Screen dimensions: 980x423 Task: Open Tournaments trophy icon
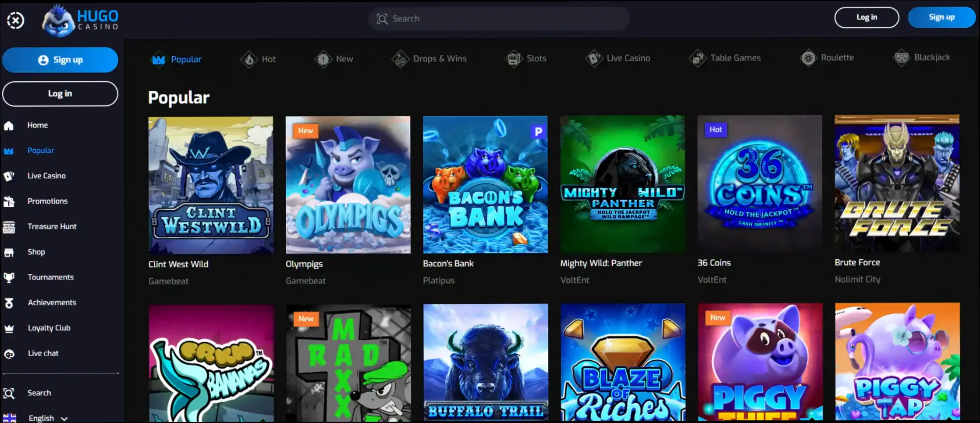click(9, 277)
